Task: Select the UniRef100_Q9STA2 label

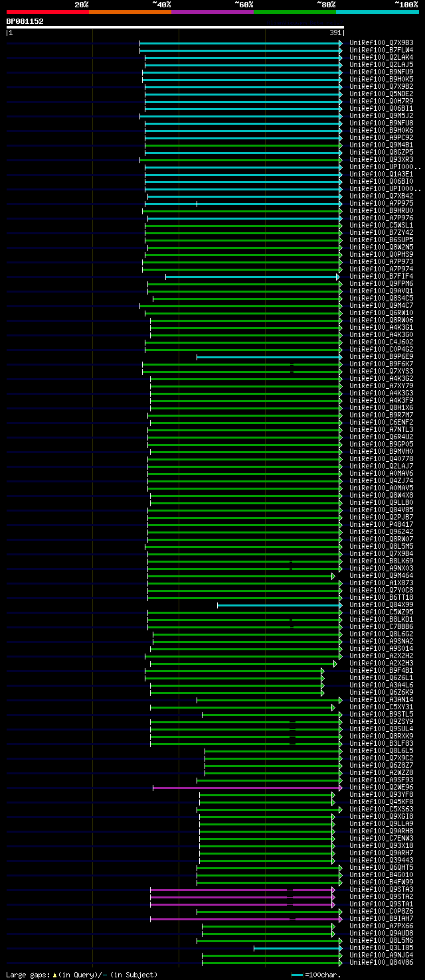Action: (x=381, y=896)
